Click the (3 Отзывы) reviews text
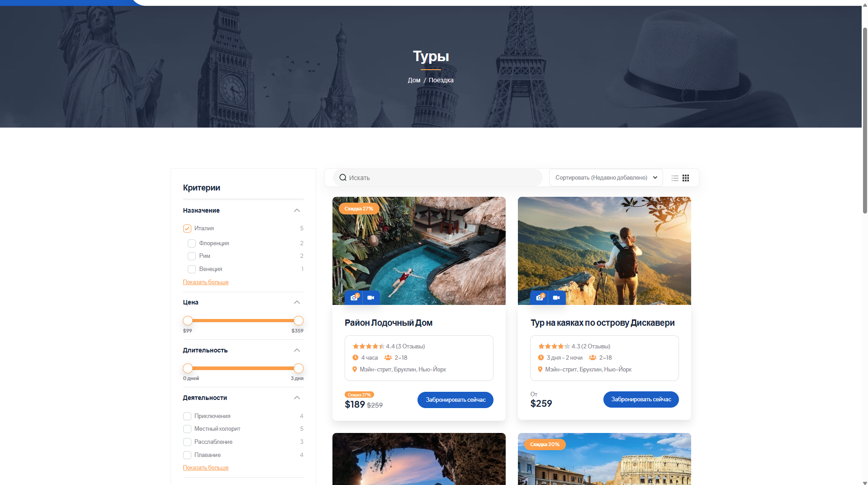 [x=410, y=347]
